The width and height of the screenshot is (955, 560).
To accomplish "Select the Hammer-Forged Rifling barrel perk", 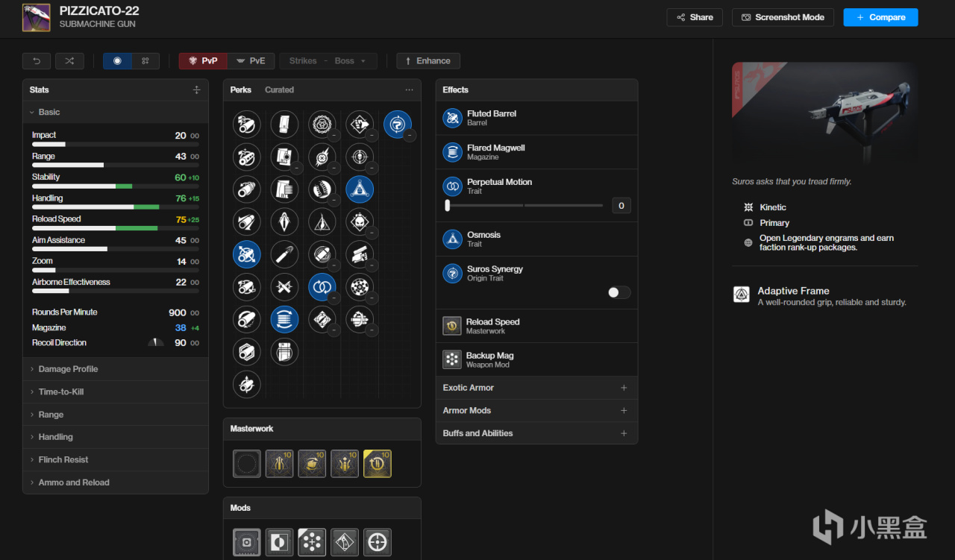I will [x=247, y=319].
